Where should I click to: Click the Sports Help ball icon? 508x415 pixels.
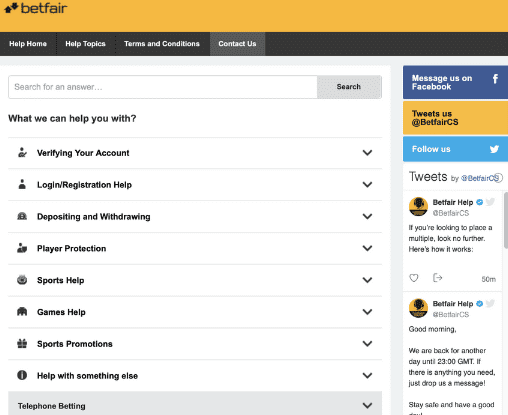[x=22, y=280]
